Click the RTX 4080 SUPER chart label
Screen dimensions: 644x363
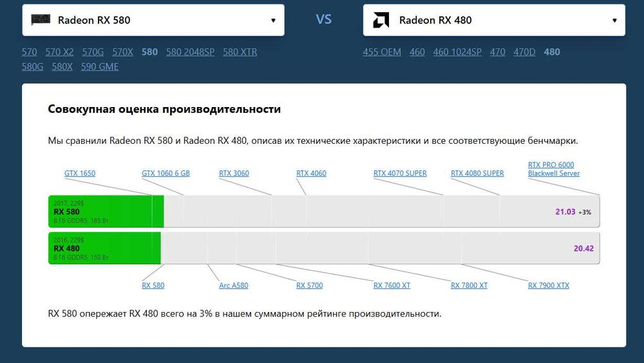477,173
